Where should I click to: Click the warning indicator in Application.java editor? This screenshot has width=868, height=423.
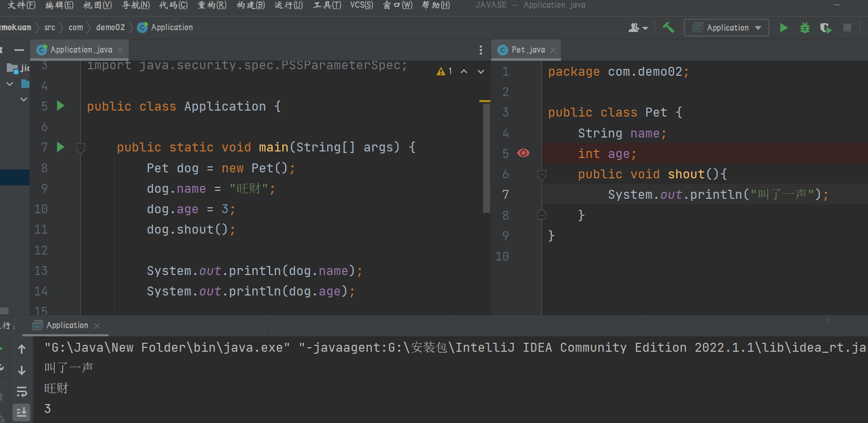(444, 71)
